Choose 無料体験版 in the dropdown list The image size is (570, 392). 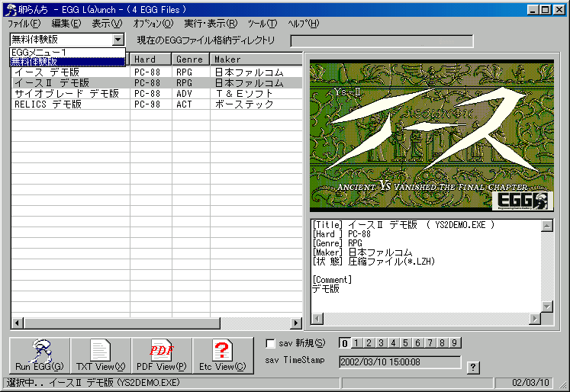67,62
